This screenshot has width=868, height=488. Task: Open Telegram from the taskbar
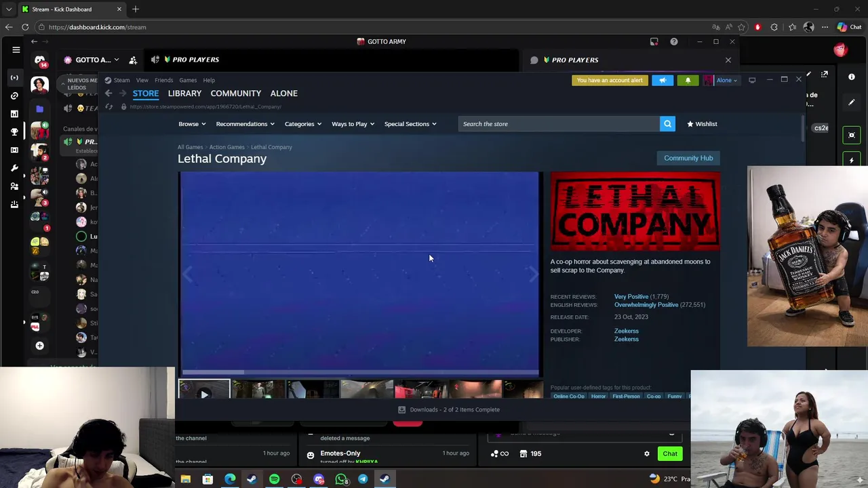(x=363, y=479)
